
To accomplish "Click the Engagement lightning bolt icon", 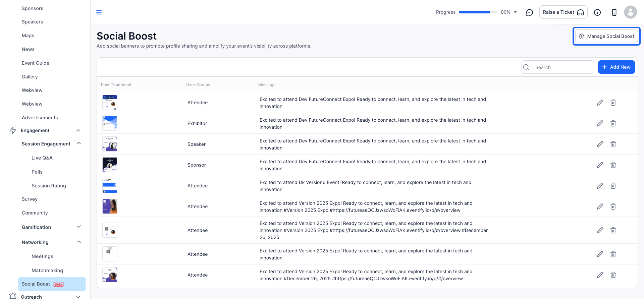I will click(x=13, y=130).
